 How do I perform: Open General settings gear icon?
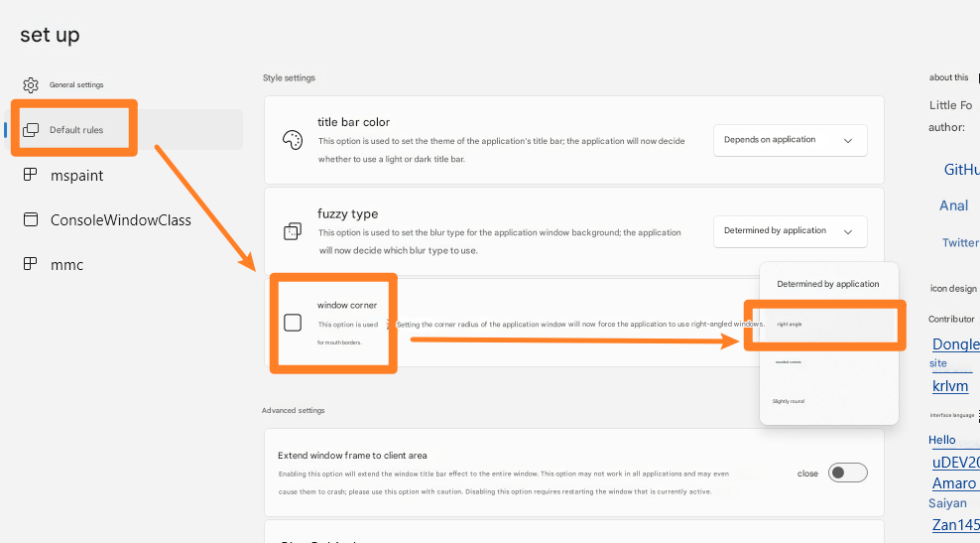click(31, 85)
